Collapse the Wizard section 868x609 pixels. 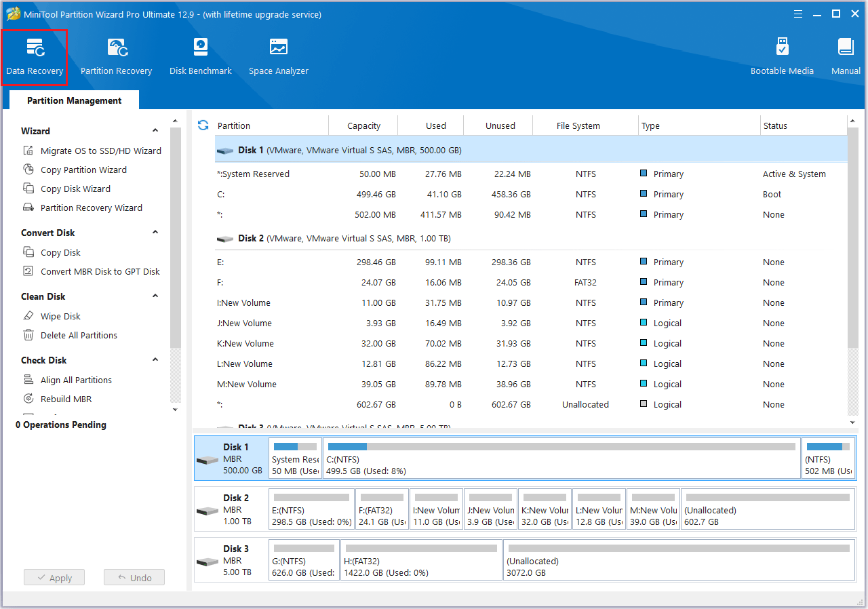tap(155, 131)
